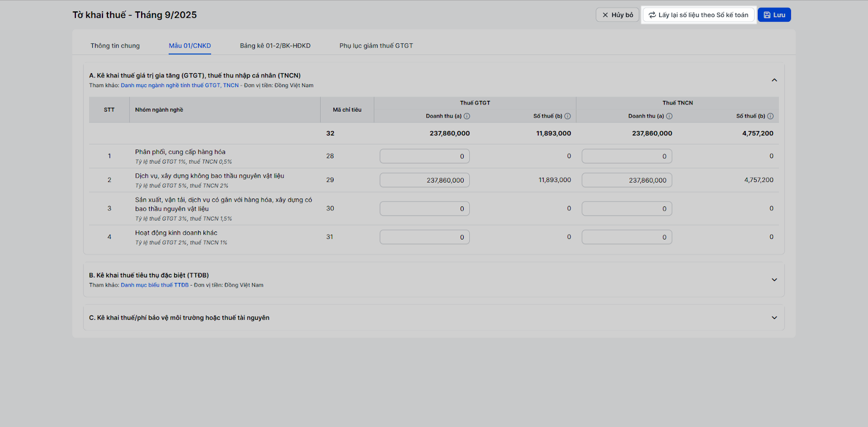The width and height of the screenshot is (868, 427).
Task: Collapse section A thuế GTGT, TNCN chevron
Action: 774,80
